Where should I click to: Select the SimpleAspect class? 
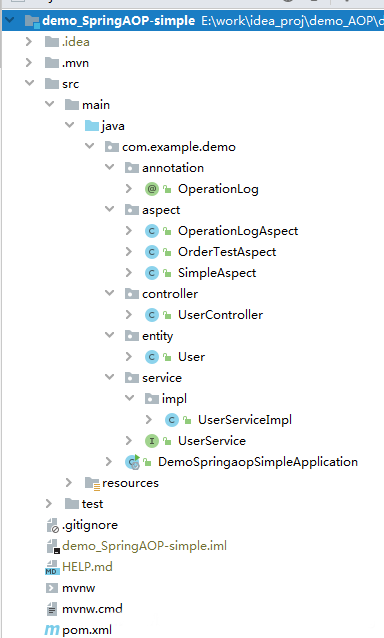pos(217,273)
